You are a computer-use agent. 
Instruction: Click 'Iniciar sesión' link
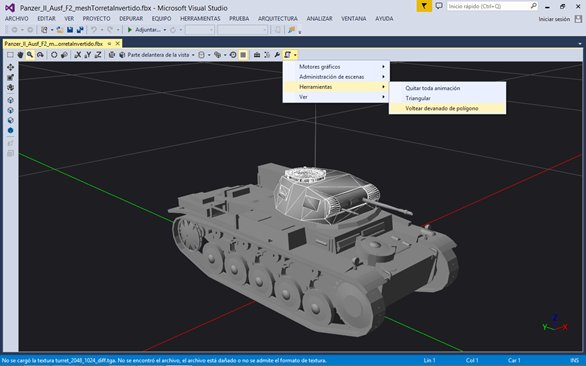pos(554,19)
